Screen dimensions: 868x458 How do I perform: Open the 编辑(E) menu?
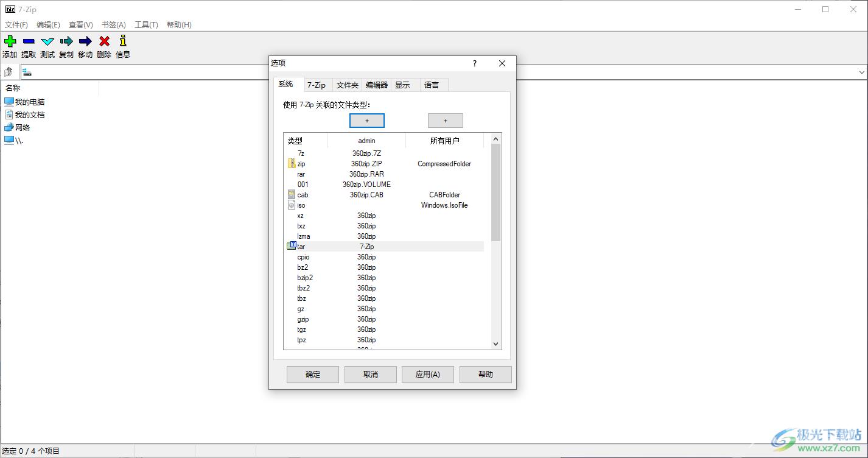coord(48,25)
